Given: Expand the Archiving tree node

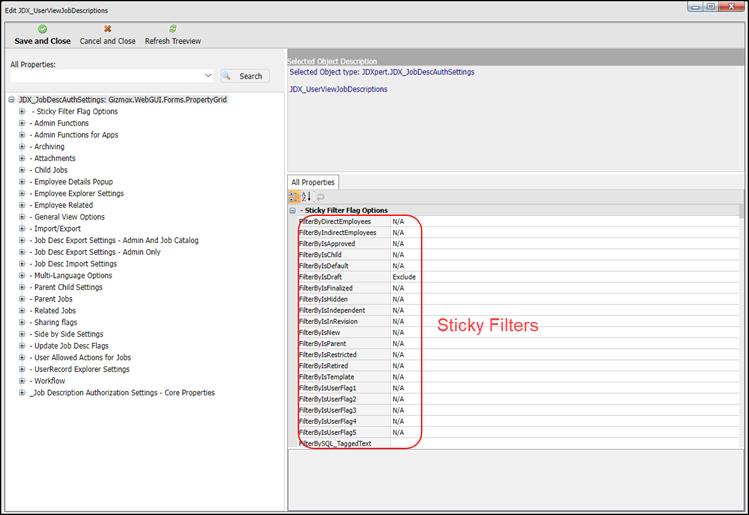Looking at the screenshot, I should pyautogui.click(x=22, y=146).
